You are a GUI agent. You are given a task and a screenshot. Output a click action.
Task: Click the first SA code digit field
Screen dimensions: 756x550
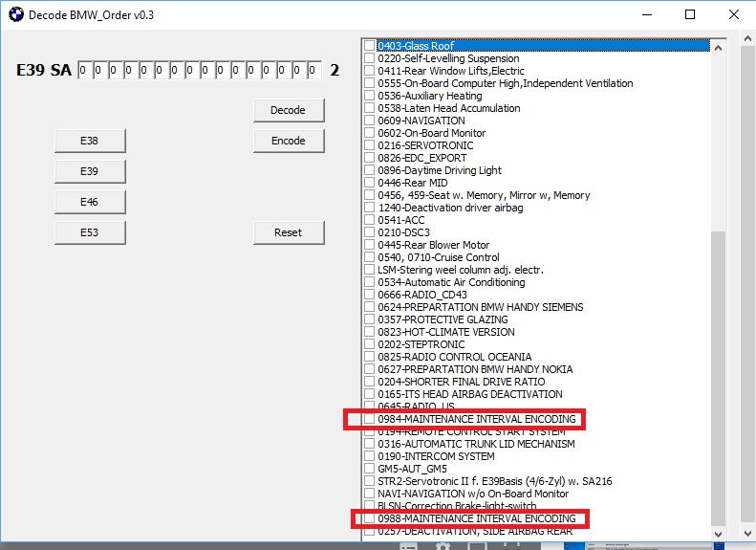tap(84, 71)
